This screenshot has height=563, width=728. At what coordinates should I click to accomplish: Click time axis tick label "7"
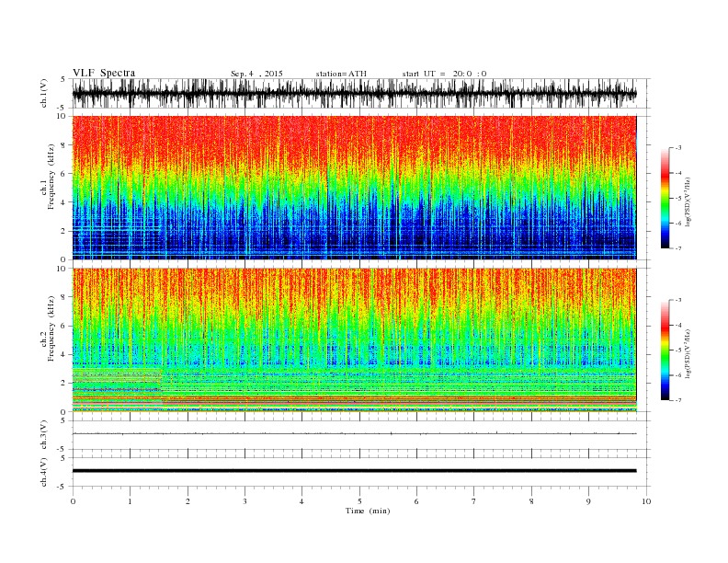pyautogui.click(x=474, y=501)
